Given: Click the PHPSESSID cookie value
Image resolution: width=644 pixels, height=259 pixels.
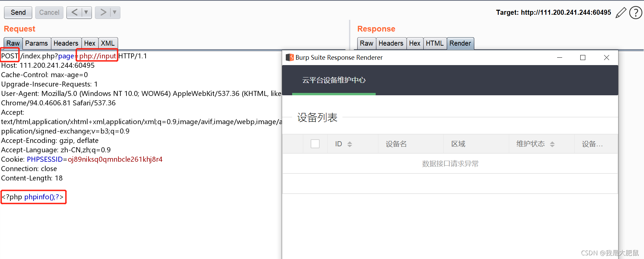Looking at the screenshot, I should coord(115,159).
